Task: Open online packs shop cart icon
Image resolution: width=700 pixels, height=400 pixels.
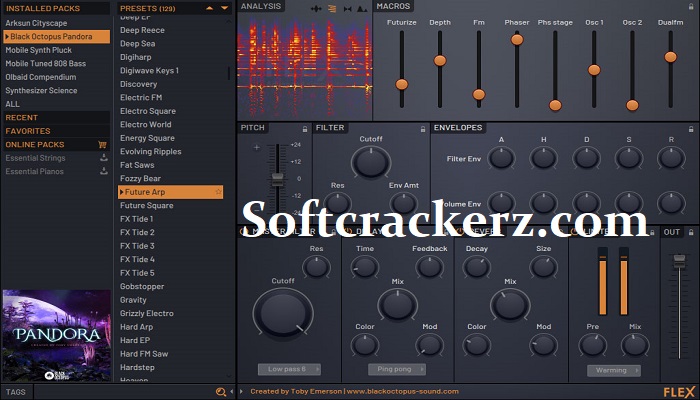Action: coord(102,144)
